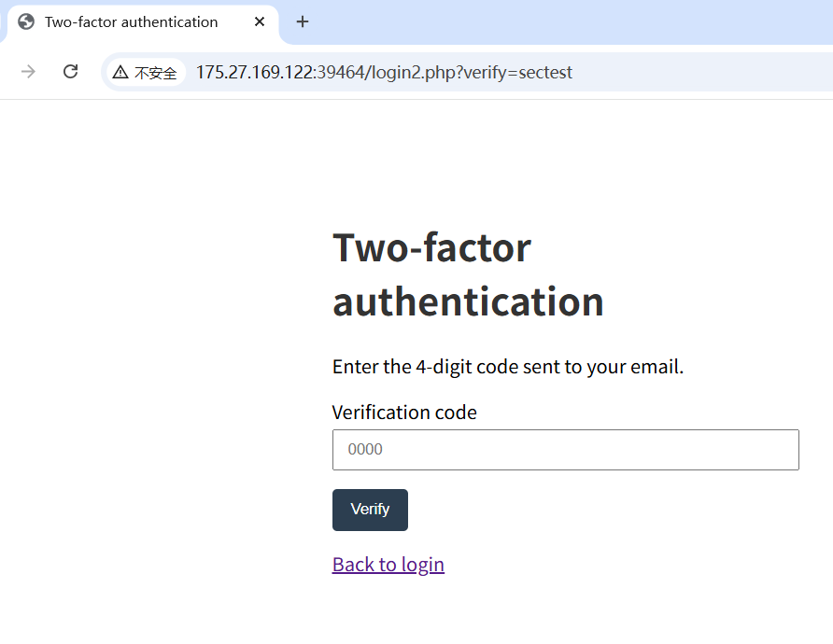Click the word 'Two-factor' in the page heading

[x=431, y=247]
